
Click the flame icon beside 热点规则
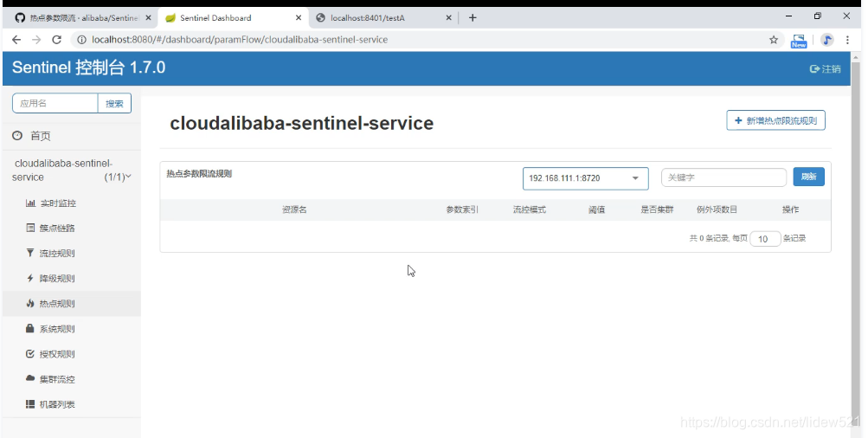pyautogui.click(x=30, y=303)
